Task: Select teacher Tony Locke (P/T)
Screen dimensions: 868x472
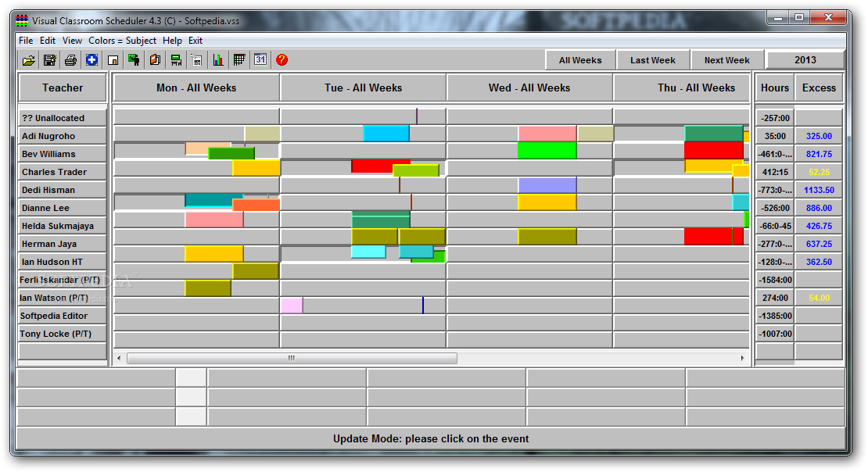Action: (63, 334)
